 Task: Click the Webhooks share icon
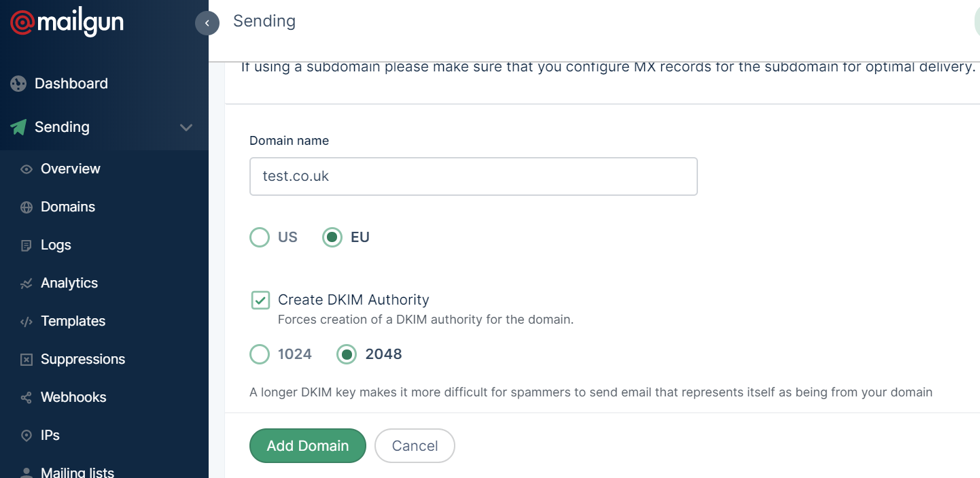pyautogui.click(x=27, y=398)
